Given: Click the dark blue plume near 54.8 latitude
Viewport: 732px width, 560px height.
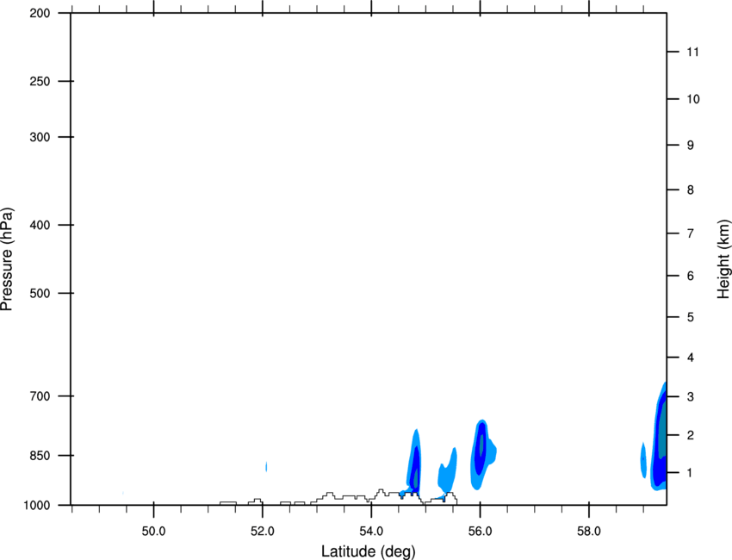Looking at the screenshot, I should pos(415,470).
